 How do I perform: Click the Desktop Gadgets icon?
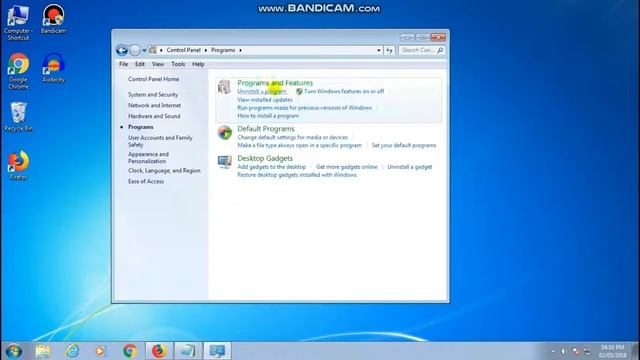[224, 162]
